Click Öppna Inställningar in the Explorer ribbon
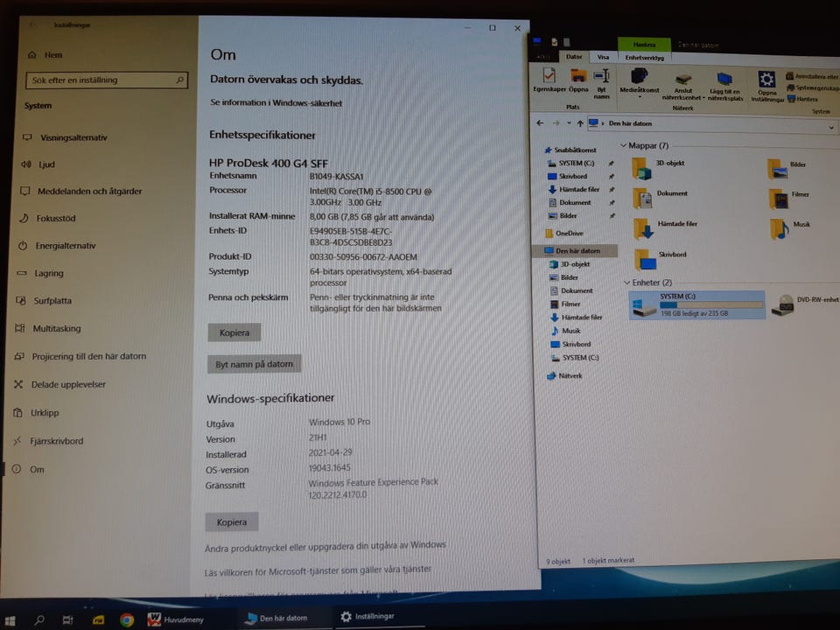The image size is (840, 630). pos(767,86)
